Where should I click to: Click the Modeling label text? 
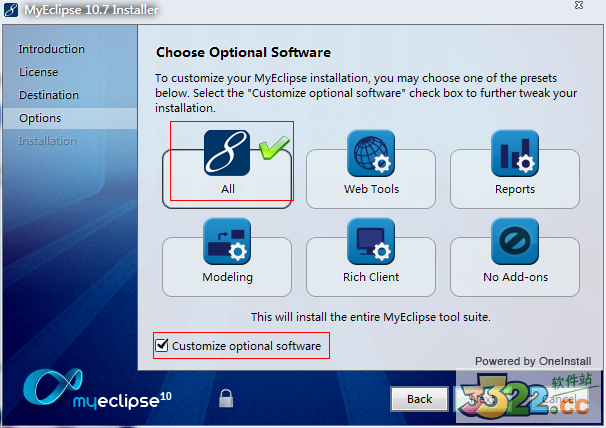click(227, 277)
